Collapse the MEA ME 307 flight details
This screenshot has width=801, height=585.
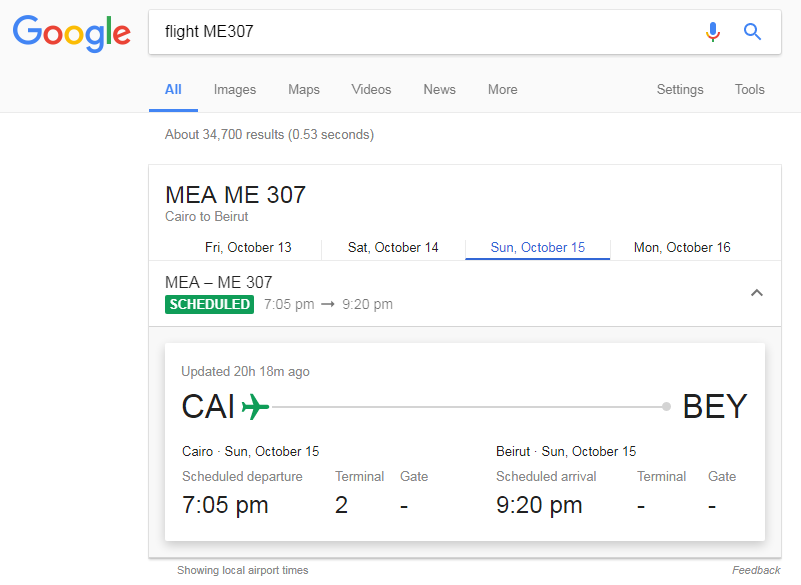pyautogui.click(x=757, y=293)
